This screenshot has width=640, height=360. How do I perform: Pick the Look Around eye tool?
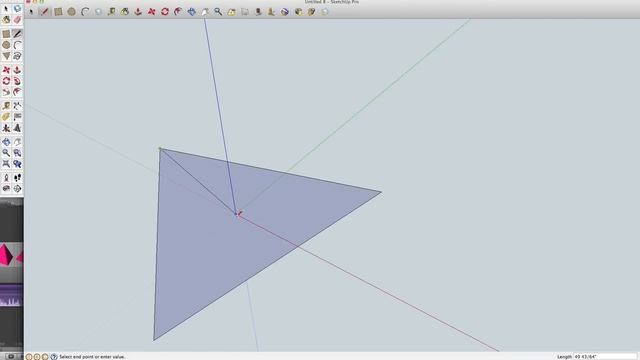pos(6,189)
